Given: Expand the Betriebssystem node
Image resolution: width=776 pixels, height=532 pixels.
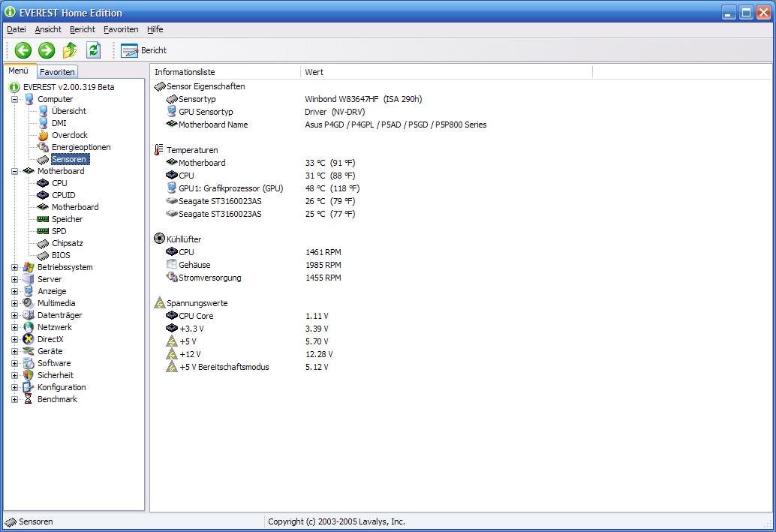Looking at the screenshot, I should [14, 267].
